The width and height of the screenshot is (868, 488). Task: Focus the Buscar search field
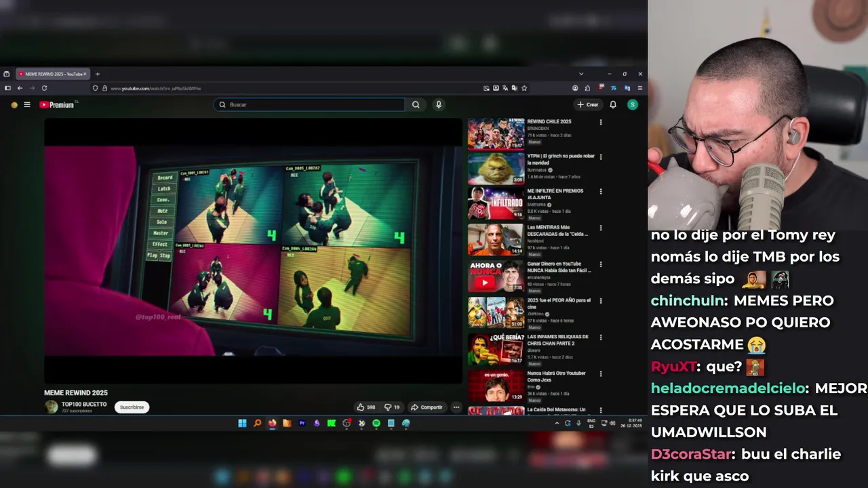309,104
